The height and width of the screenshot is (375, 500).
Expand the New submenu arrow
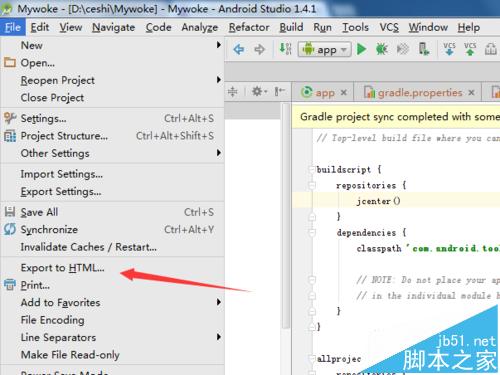pyautogui.click(x=219, y=45)
